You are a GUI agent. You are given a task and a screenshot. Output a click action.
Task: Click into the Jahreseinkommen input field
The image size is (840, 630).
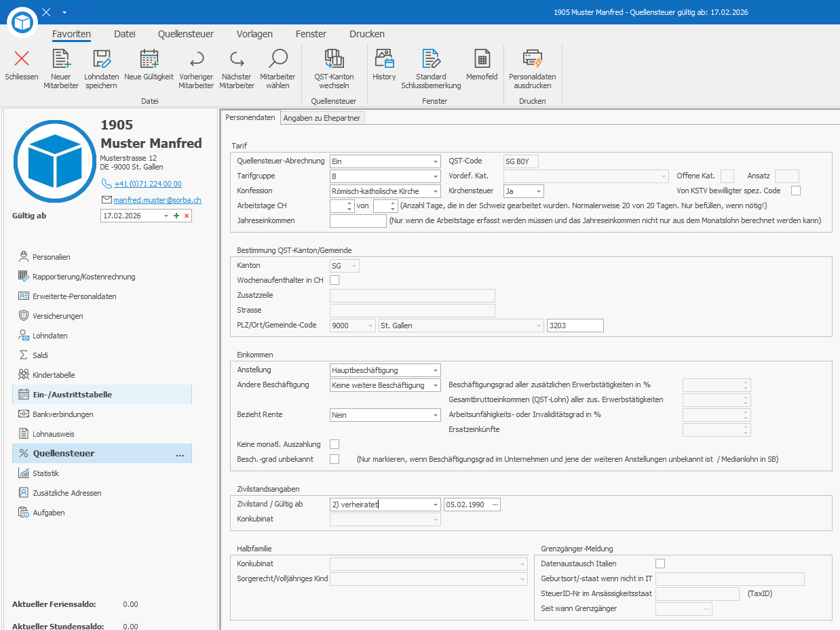click(358, 220)
